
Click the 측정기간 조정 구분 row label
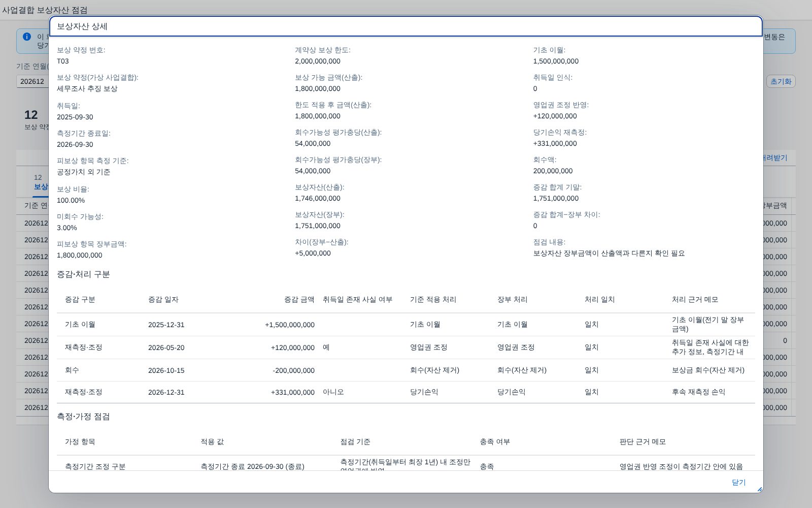pos(95,466)
